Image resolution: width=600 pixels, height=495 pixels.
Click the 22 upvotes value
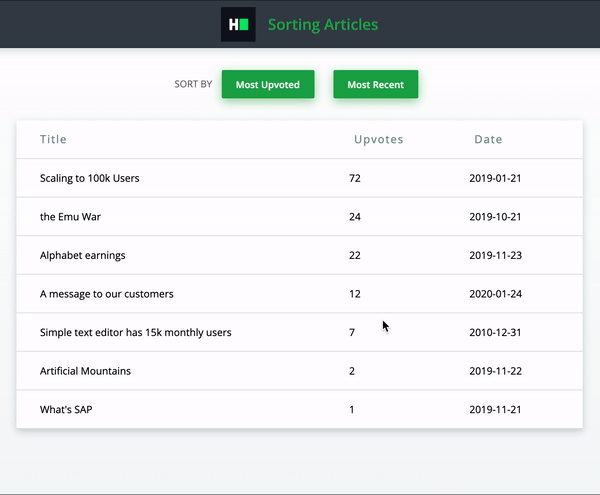tap(355, 256)
